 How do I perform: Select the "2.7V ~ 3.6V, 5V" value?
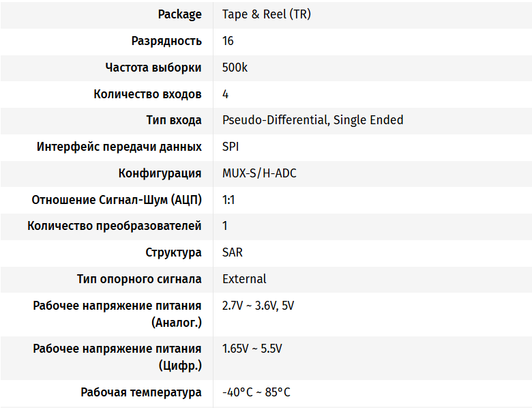pos(258,306)
